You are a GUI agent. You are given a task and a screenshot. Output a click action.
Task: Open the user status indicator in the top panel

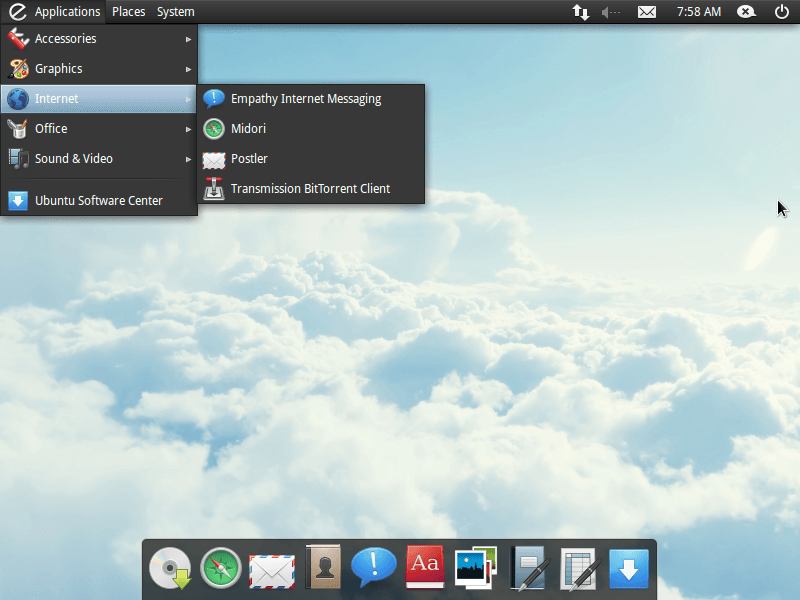coord(746,12)
